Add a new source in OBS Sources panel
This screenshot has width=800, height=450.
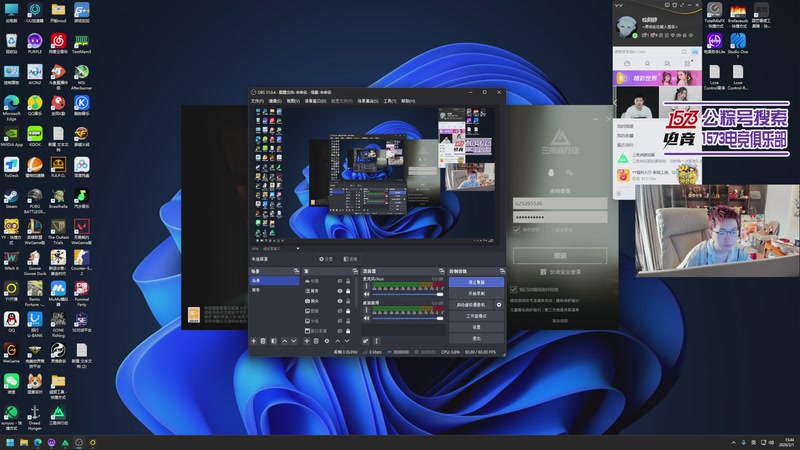[307, 341]
